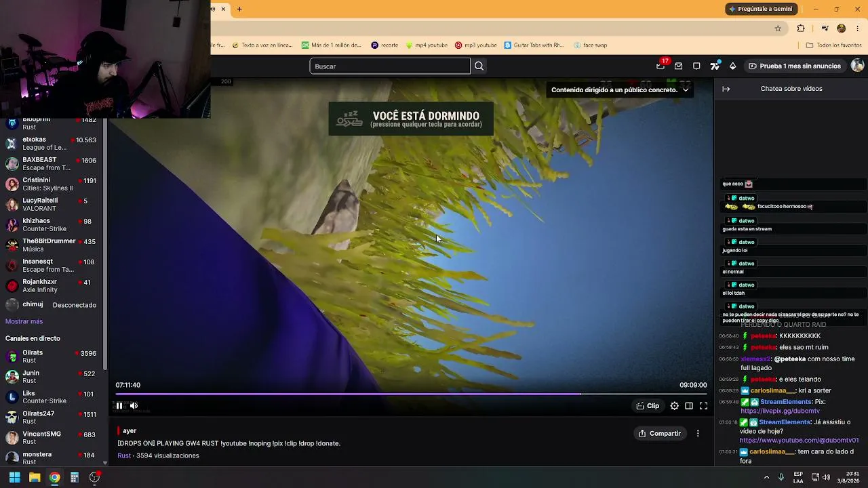Open the Oilrats247 live channel avatar
Screen dimensions: 868x488
(12, 418)
